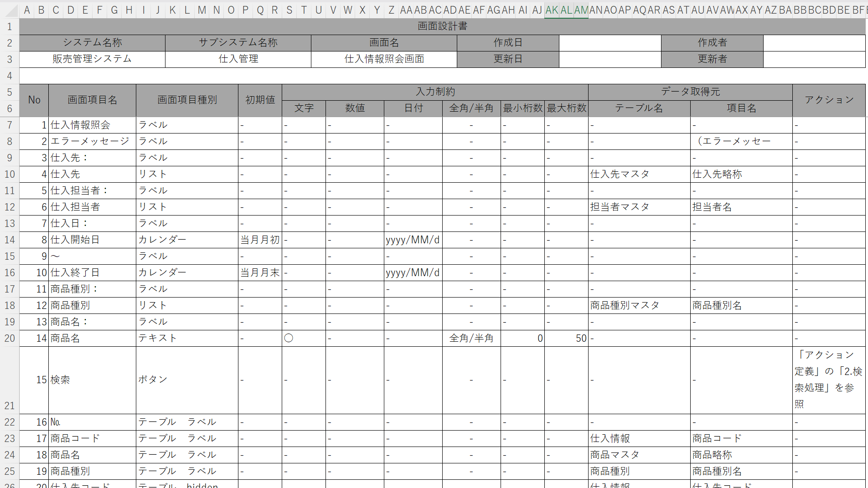The image size is (868, 488).
Task: Click the 全角/半角 subheader cell
Action: tap(471, 108)
